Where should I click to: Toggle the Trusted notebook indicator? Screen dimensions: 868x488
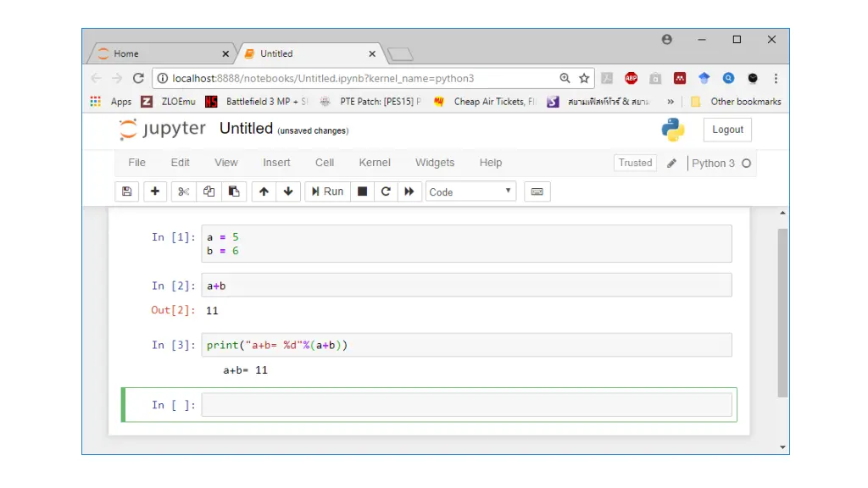[635, 163]
